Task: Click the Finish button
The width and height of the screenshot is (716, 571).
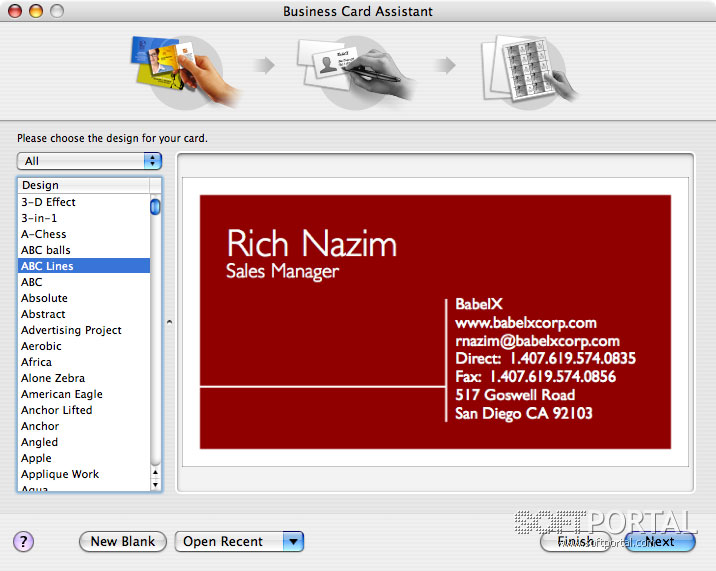Action: pyautogui.click(x=575, y=542)
